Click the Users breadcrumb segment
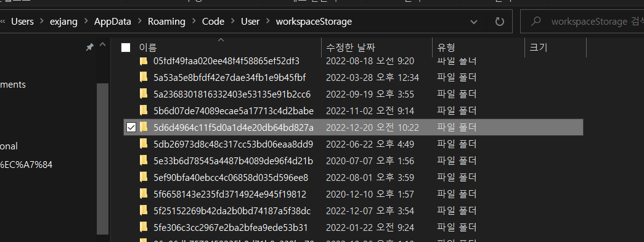This screenshot has height=242, width=644. (x=22, y=22)
